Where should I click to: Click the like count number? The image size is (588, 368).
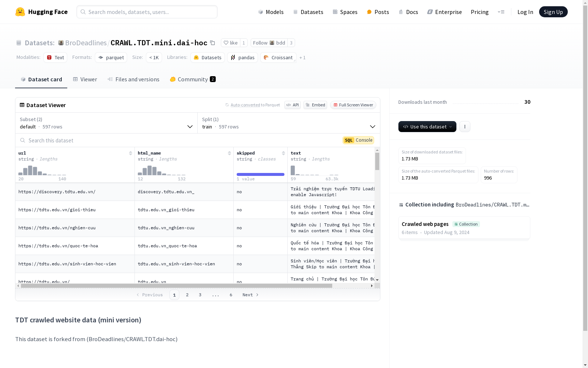click(x=244, y=43)
